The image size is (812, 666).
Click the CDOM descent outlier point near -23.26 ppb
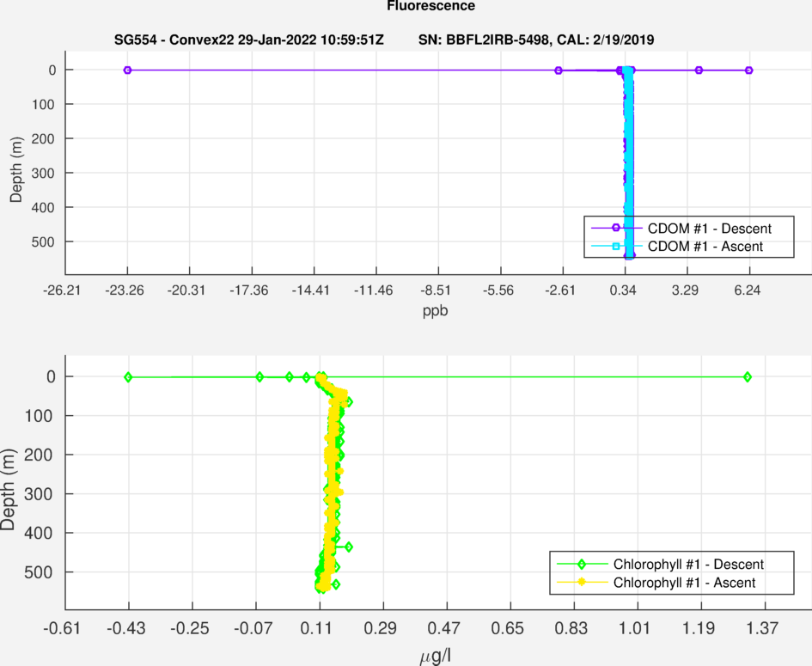click(127, 70)
